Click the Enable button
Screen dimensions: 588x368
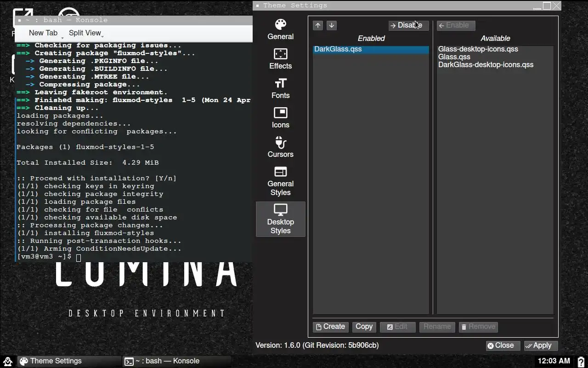coord(456,25)
